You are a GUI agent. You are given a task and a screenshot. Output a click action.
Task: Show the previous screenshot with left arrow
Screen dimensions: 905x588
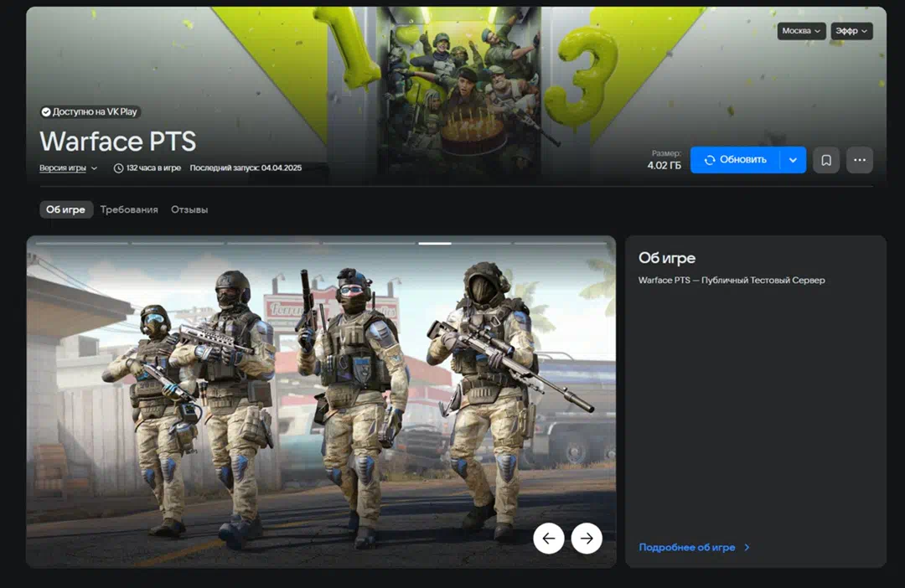click(x=548, y=539)
